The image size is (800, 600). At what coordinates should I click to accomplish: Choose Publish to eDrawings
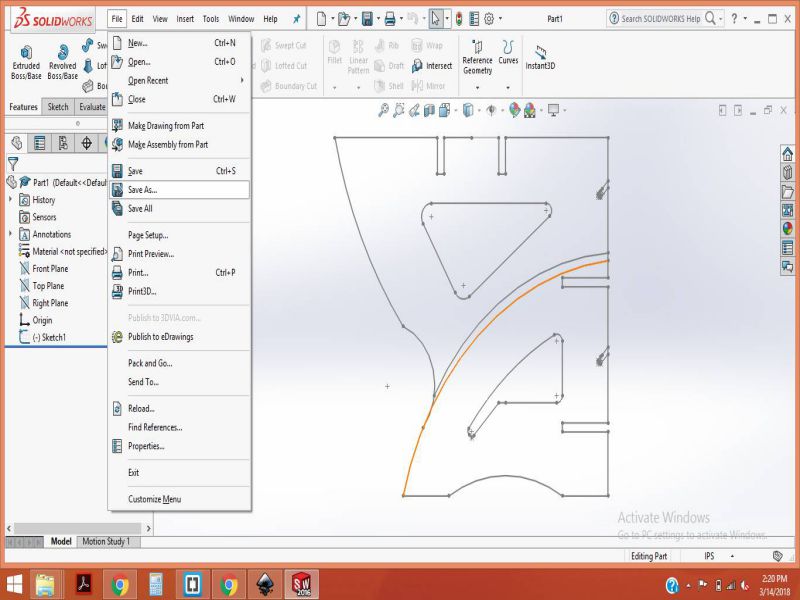[x=179, y=337]
